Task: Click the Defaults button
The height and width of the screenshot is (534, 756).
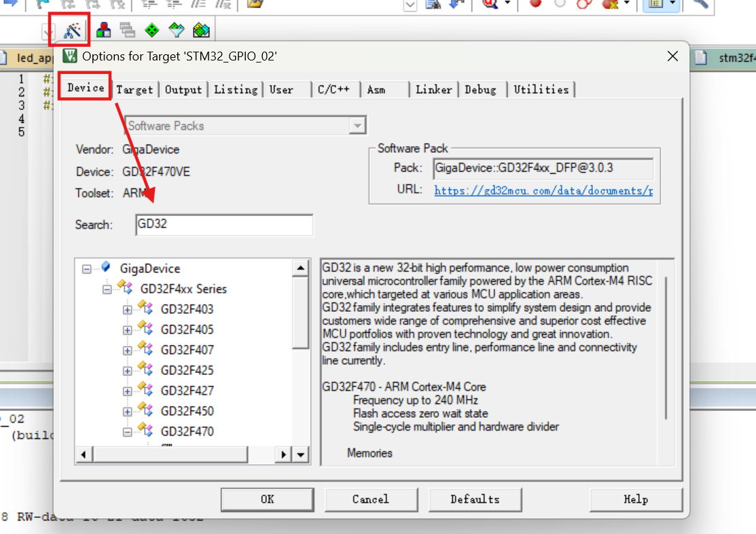Action: [475, 499]
